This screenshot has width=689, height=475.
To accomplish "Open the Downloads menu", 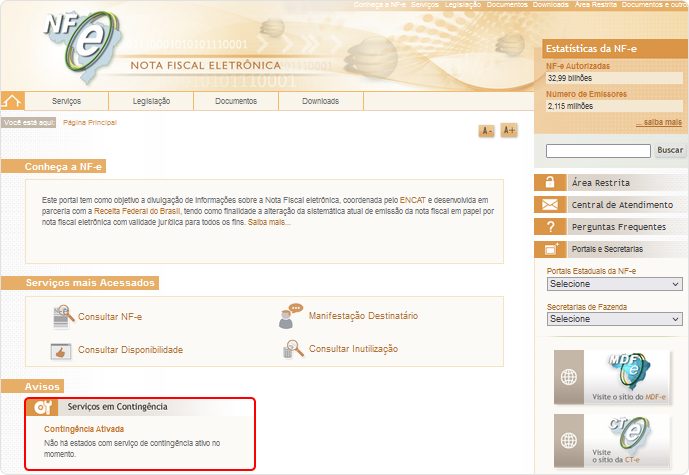I will point(321,101).
